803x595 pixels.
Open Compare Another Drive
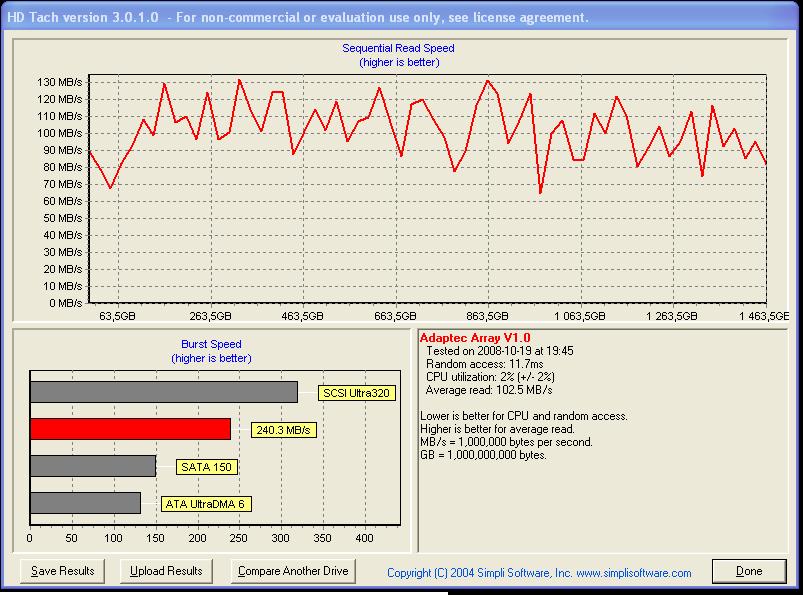(293, 570)
